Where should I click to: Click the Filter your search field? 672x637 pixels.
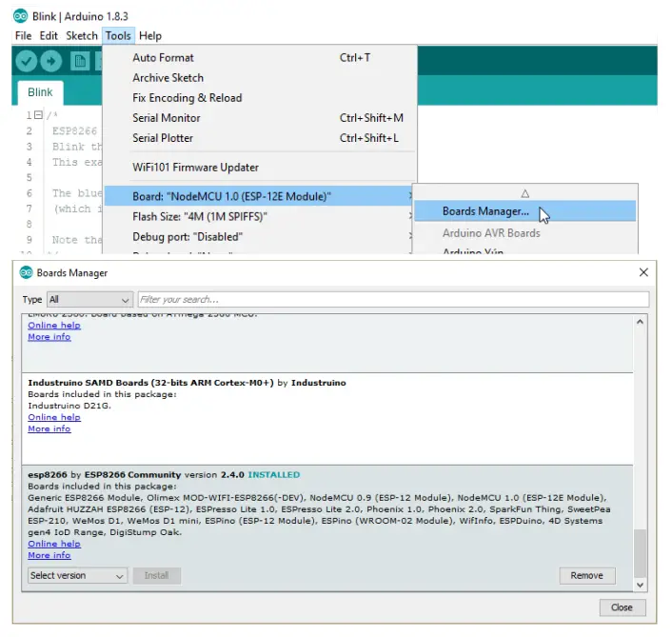[x=393, y=299]
